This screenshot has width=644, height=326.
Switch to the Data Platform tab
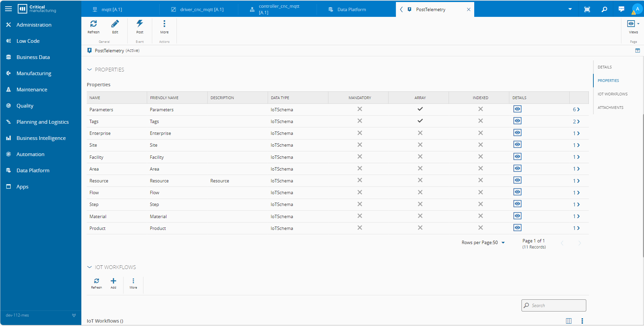point(351,9)
